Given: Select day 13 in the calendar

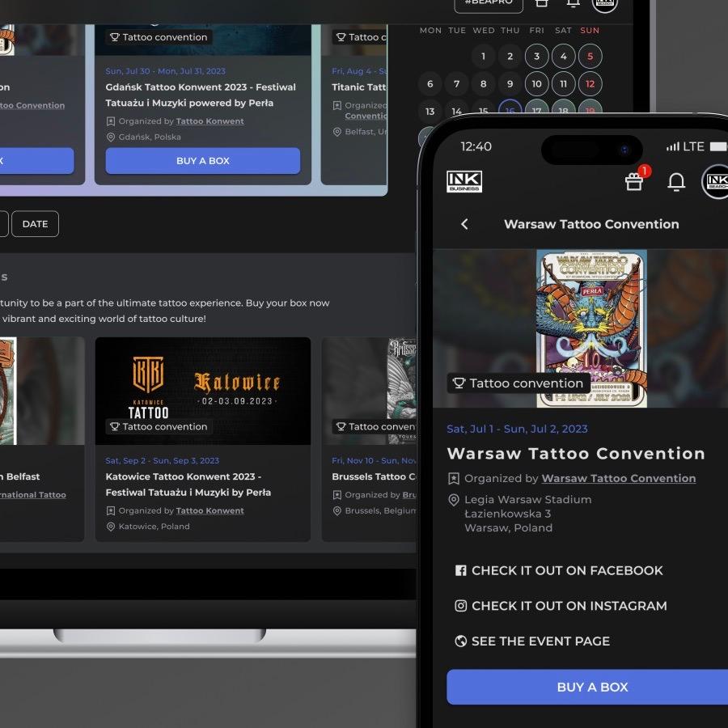Looking at the screenshot, I should coord(430,112).
